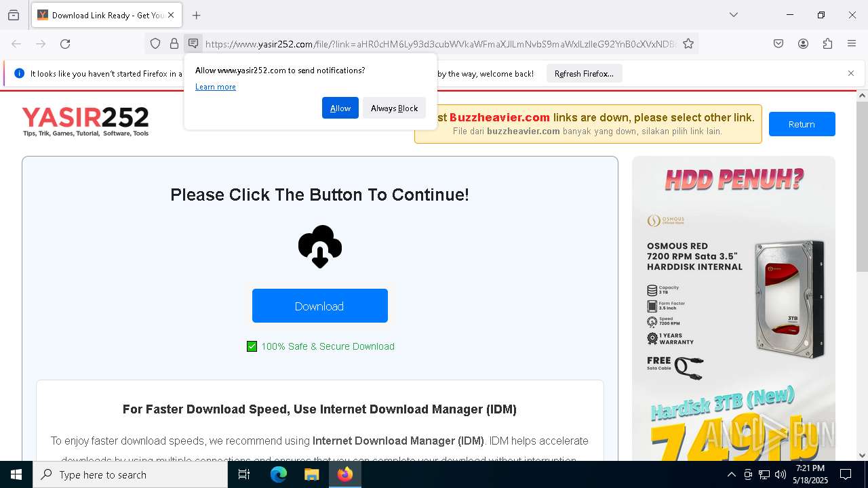Dismiss the Firefox refresh info bar

pyautogui.click(x=851, y=73)
